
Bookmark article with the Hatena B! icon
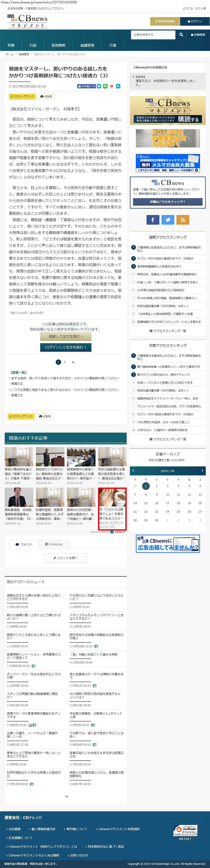118,86
